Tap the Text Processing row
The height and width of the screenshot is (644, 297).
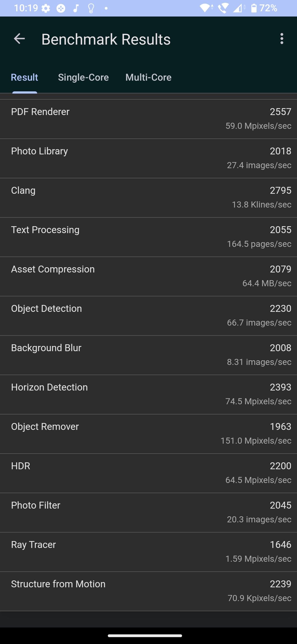click(x=148, y=237)
